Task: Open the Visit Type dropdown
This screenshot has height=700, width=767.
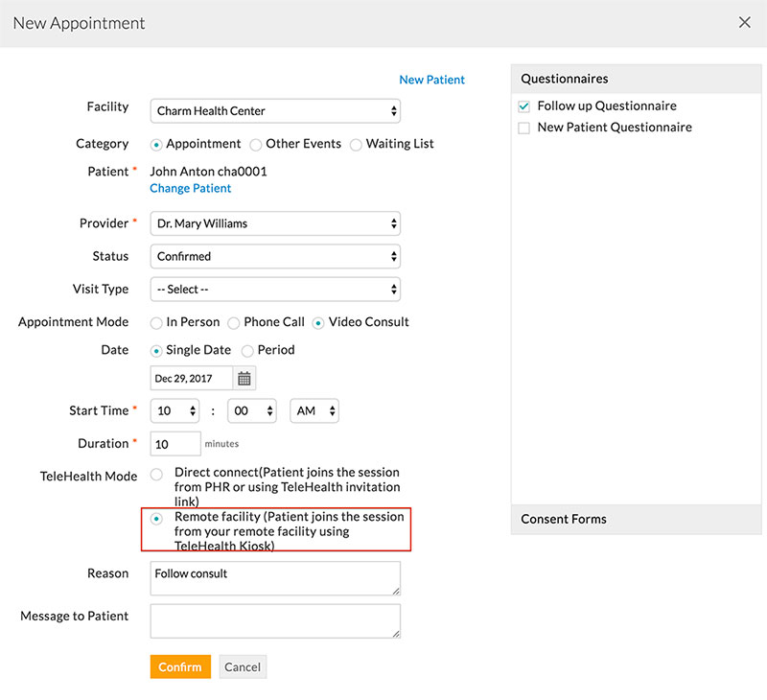Action: pos(275,289)
